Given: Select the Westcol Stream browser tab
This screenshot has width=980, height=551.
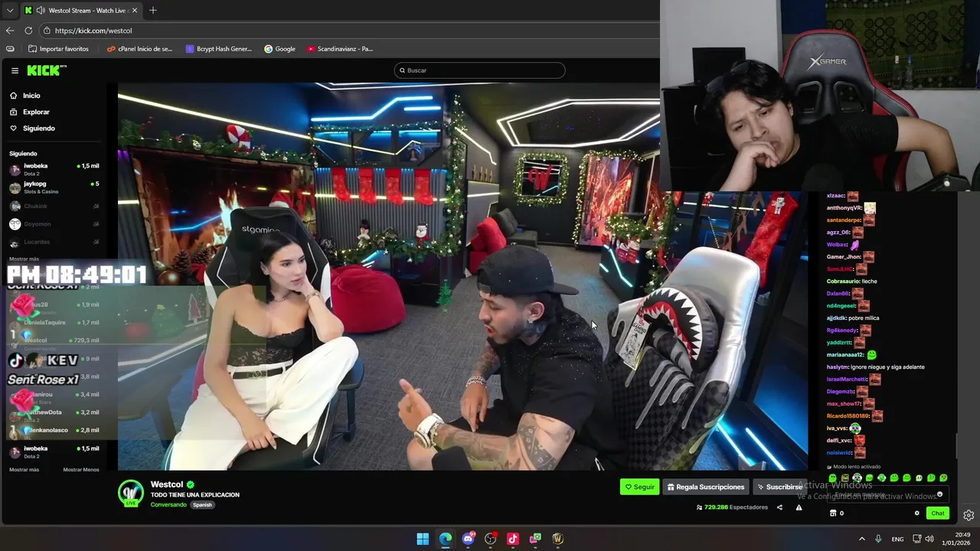Looking at the screenshot, I should click(80, 11).
